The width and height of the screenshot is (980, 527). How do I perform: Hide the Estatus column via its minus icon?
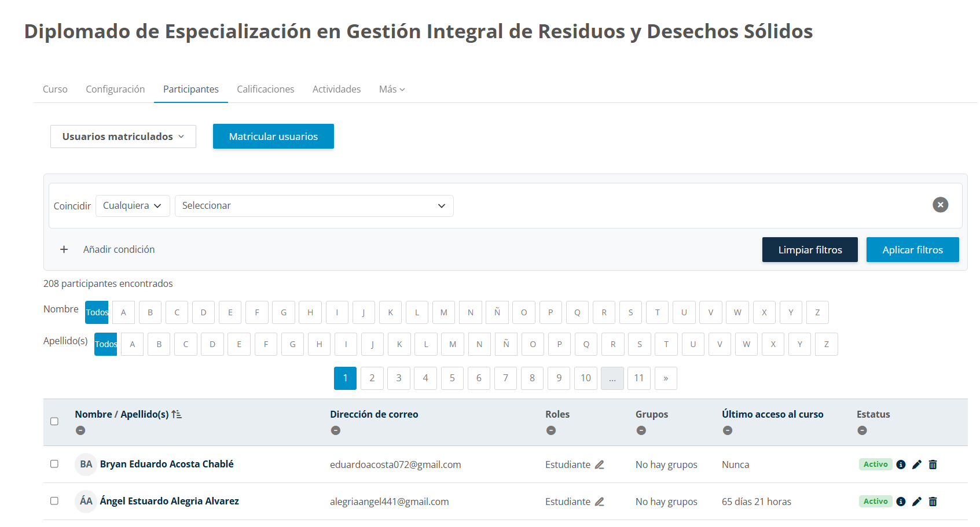pos(862,430)
